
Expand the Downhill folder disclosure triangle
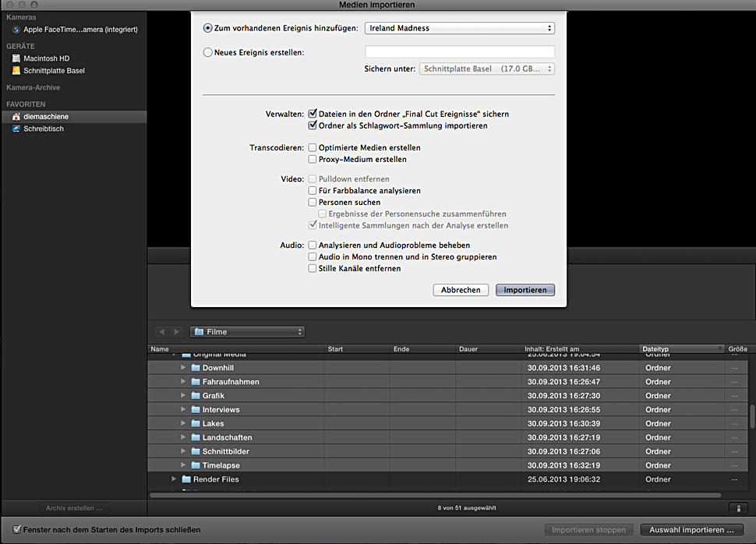(184, 368)
